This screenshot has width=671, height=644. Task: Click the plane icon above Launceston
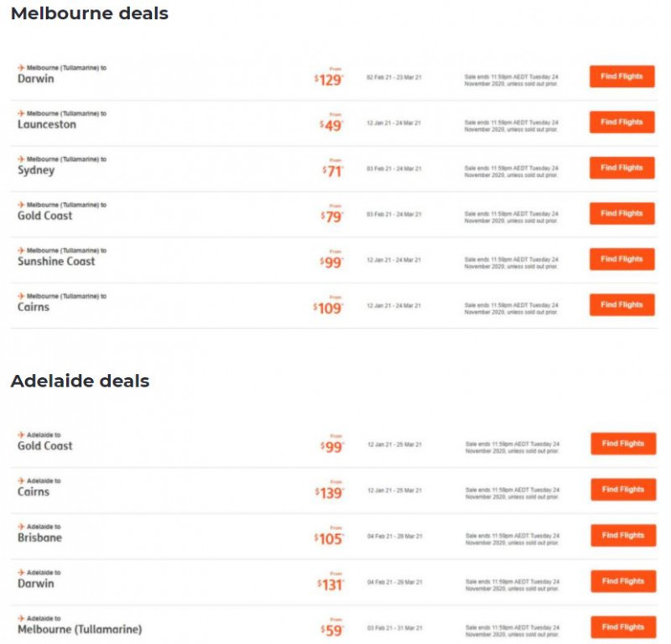click(x=21, y=113)
